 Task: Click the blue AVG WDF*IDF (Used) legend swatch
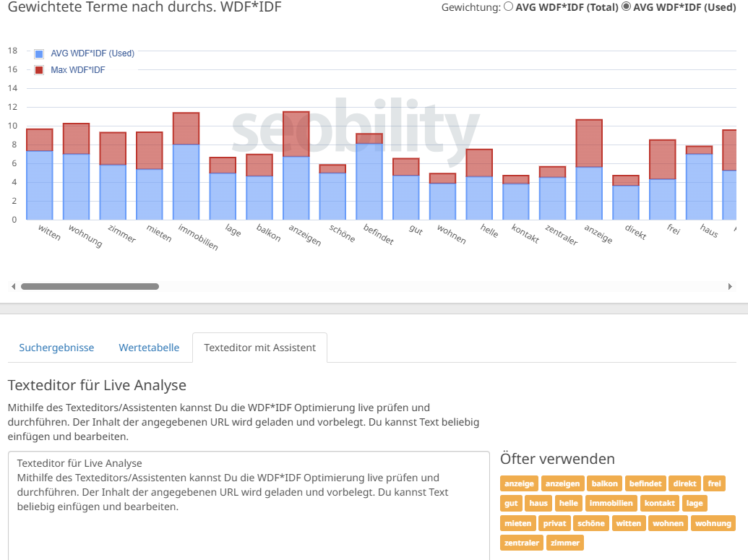(39, 54)
